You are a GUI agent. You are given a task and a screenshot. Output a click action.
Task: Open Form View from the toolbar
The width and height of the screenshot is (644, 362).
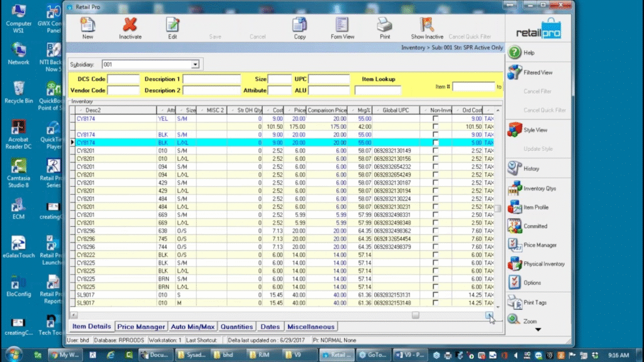click(342, 25)
